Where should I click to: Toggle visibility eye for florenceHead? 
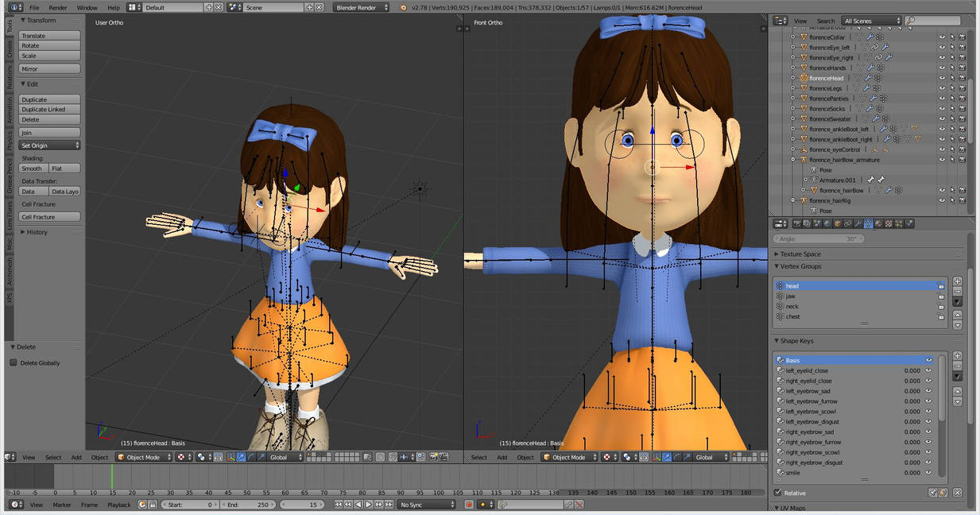pos(942,78)
